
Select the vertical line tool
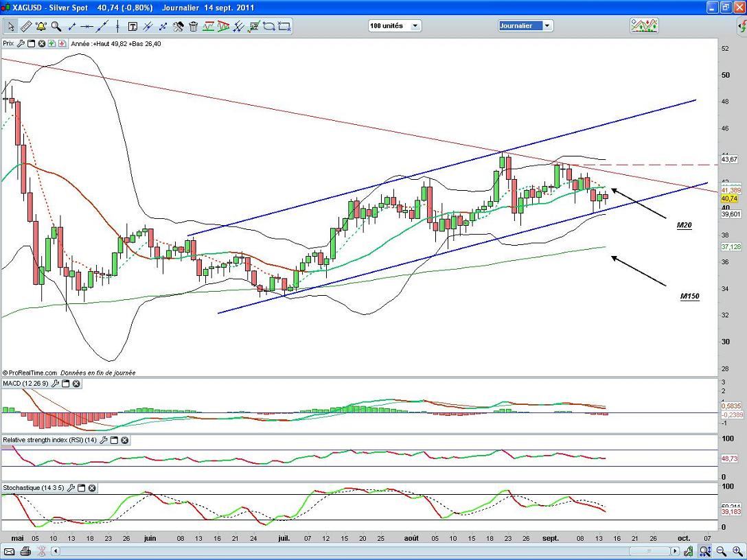(117, 26)
